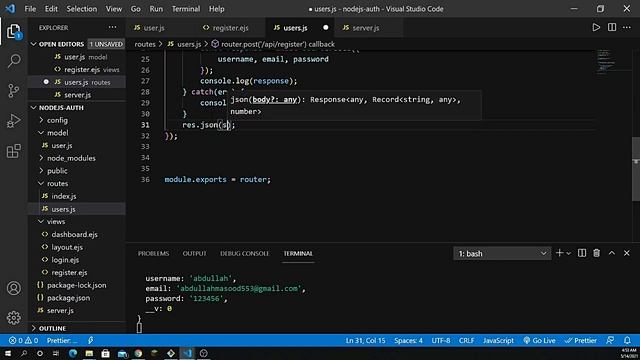
Task: Click JavaScript language mode in status bar
Action: 498,340
